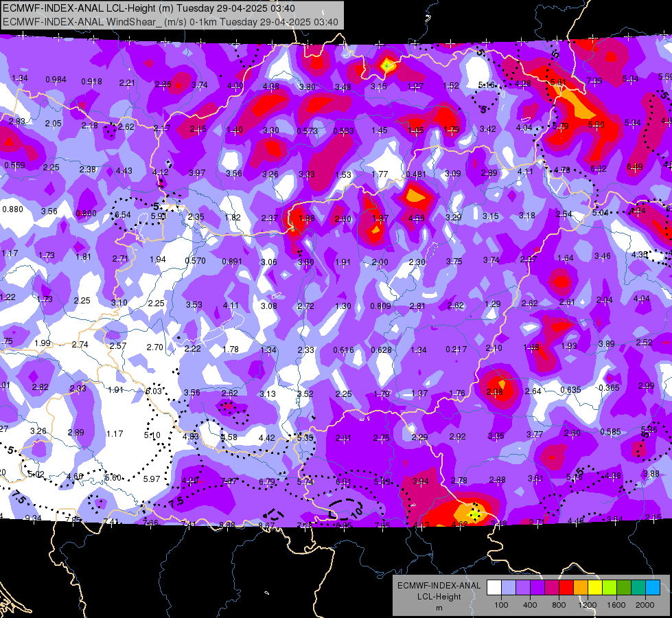This screenshot has width=672, height=618.
Task: Click the wind shear value 0.984
Action: (56, 80)
